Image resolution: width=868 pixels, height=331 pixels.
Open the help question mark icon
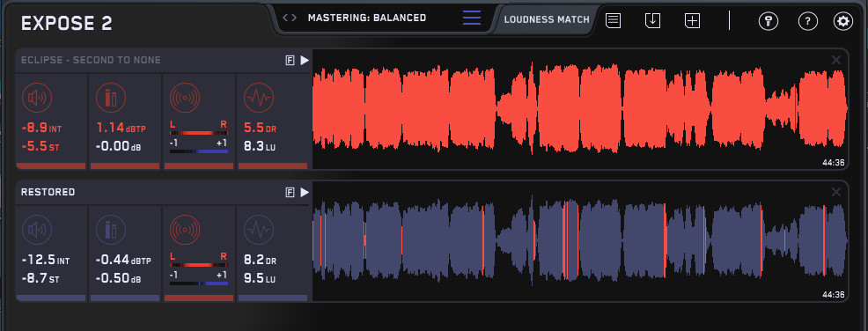tap(807, 22)
